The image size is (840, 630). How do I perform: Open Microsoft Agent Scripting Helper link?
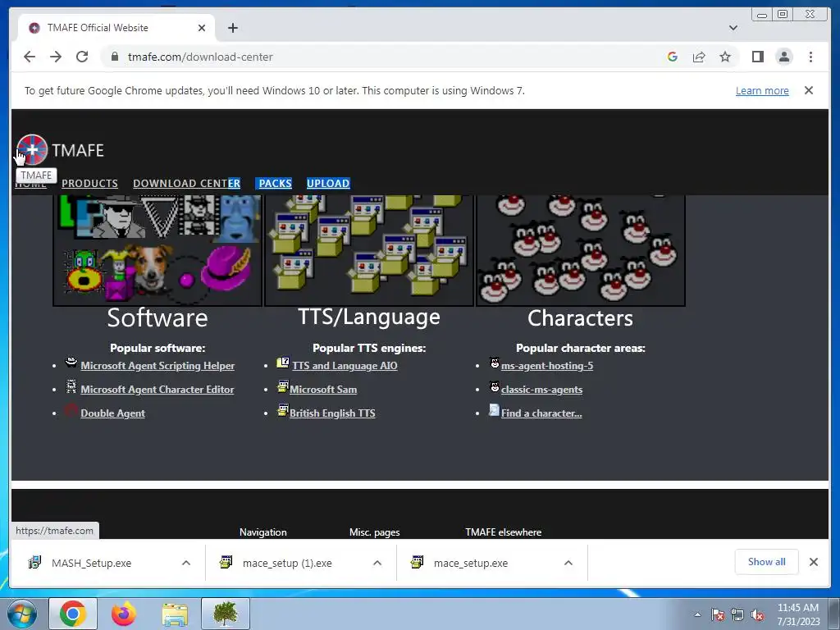[157, 366]
